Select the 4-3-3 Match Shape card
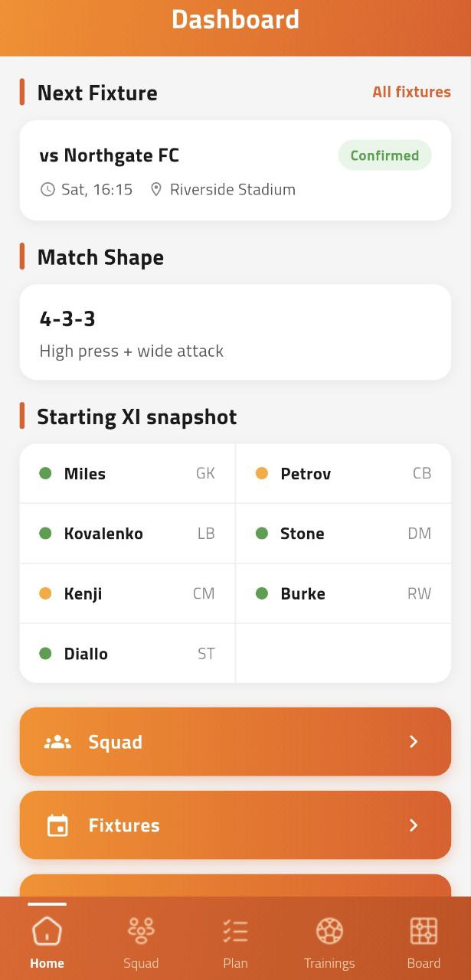Screen dimensions: 471x980 [x=235, y=332]
